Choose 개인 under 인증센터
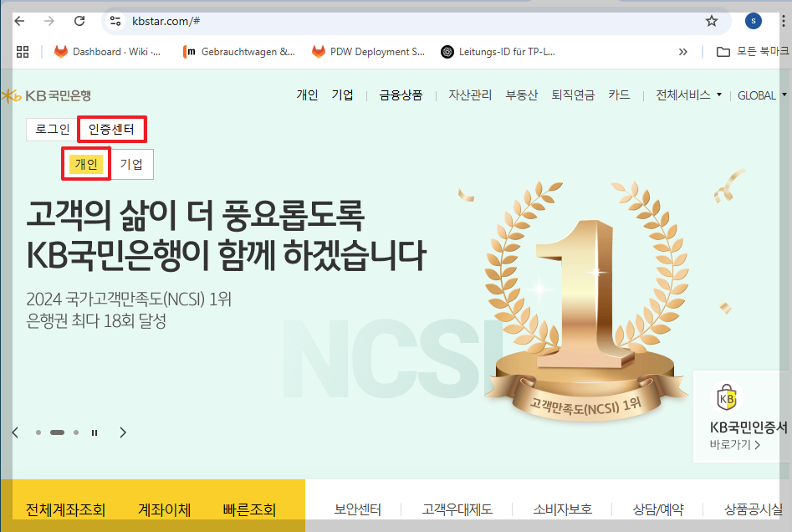Viewport: 792px width, 532px height. click(x=86, y=164)
